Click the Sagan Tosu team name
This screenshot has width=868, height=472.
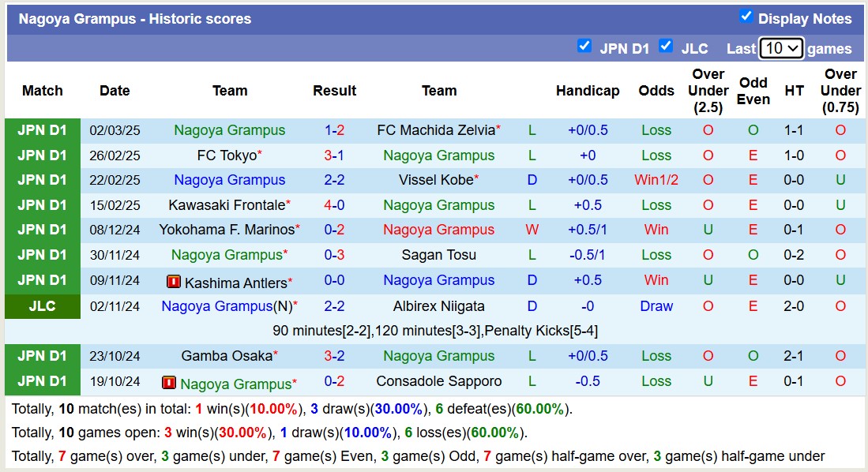(438, 255)
